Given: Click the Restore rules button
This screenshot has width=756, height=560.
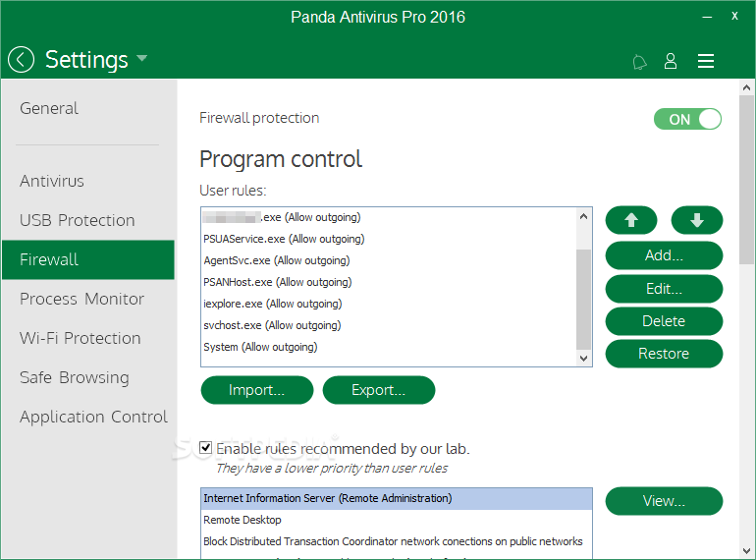Looking at the screenshot, I should click(x=664, y=354).
